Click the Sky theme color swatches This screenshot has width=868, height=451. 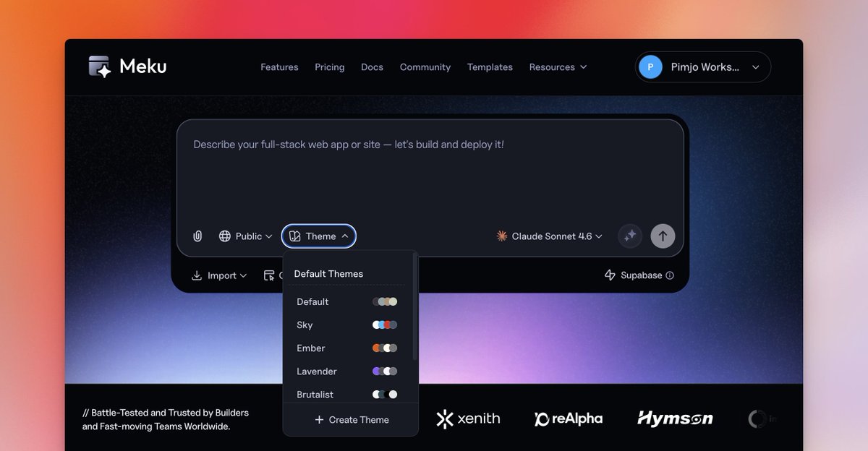[385, 325]
